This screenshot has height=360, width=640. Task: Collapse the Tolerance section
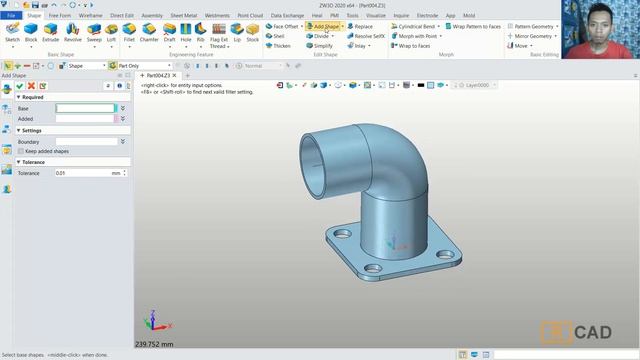tap(18, 162)
